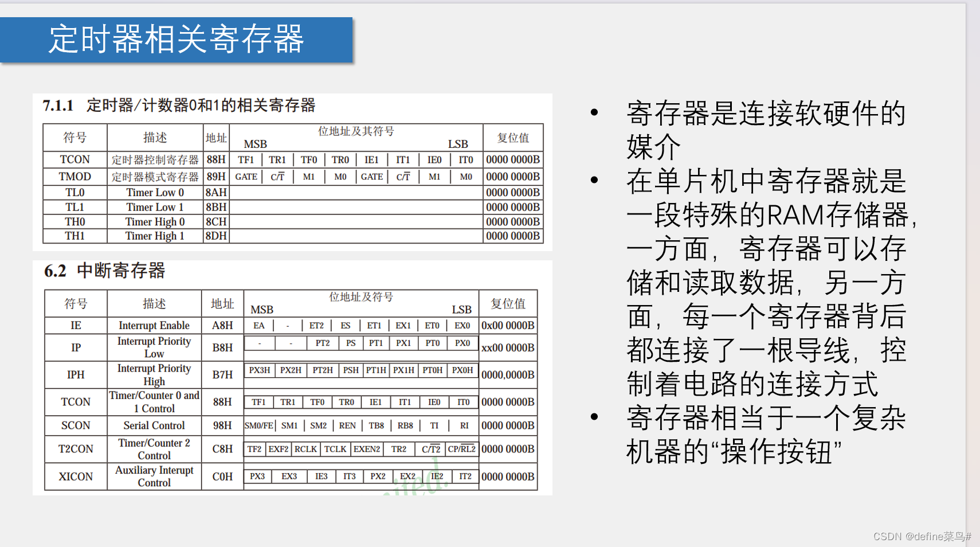Select the TL0 symbol cell

tap(75, 192)
